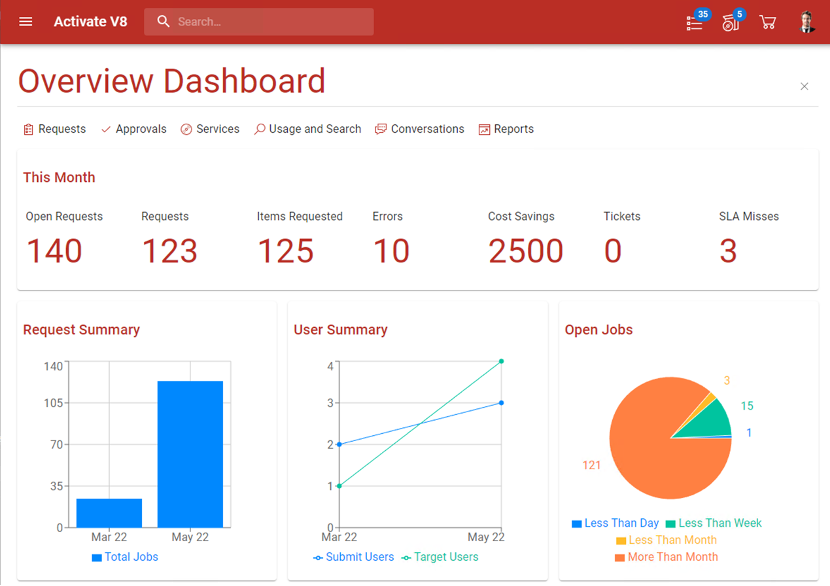Click the Conversations chat icon
The image size is (830, 586).
click(x=381, y=129)
